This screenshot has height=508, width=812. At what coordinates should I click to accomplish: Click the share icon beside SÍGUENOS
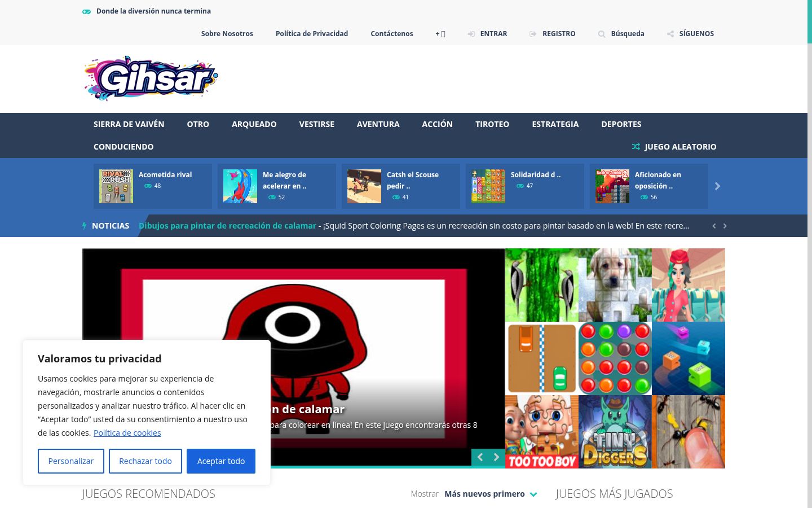tap(670, 34)
